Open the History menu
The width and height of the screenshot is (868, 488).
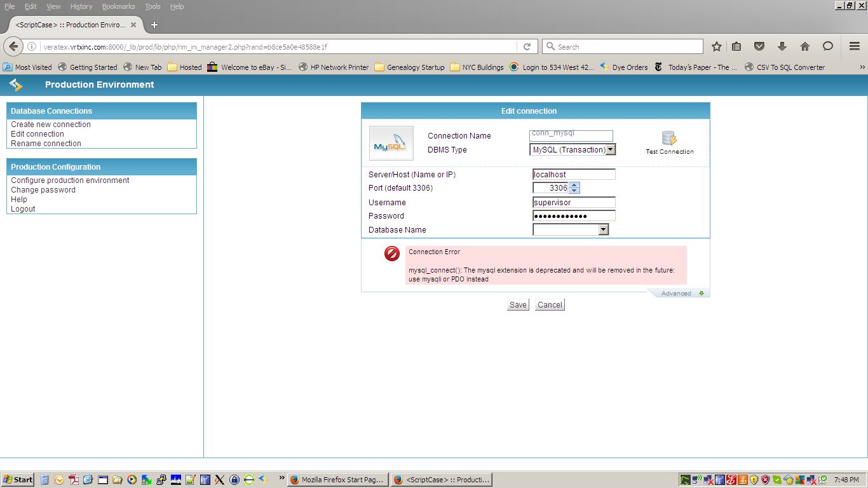click(81, 6)
